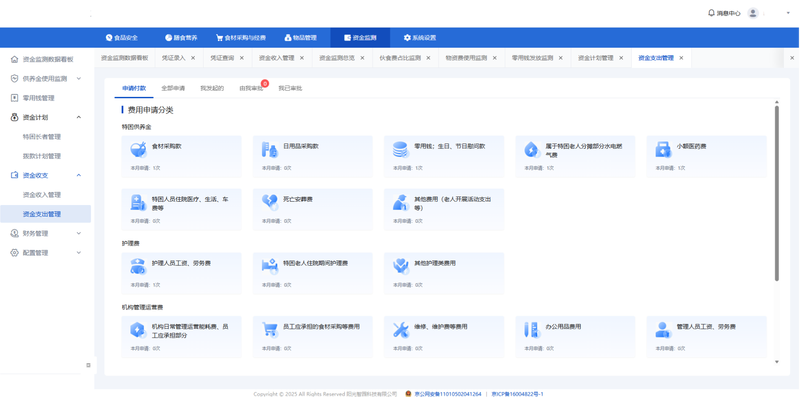
Task: Switch to the 凭证录入 page tab
Action: (173, 58)
